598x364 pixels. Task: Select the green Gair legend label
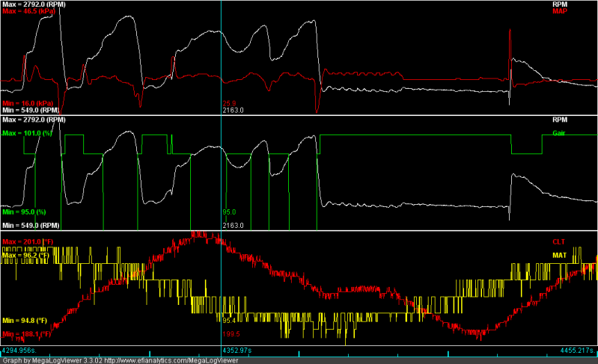click(x=559, y=133)
